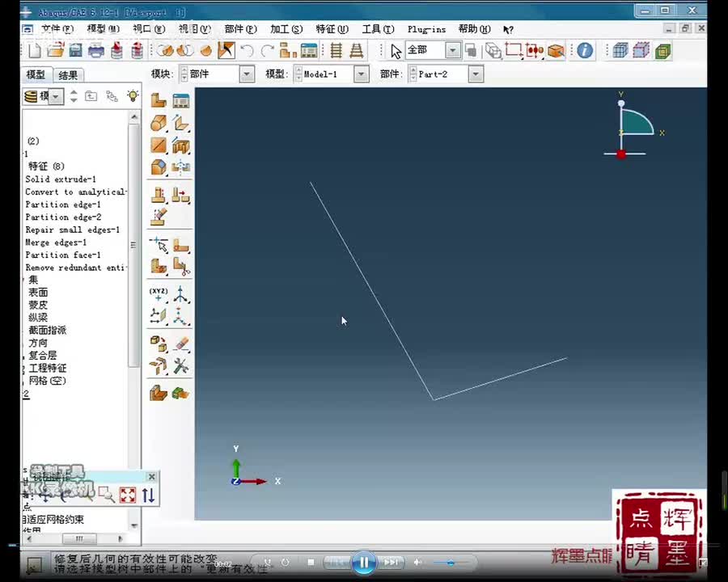Viewport: 728px width, 582px height.
Task: Select Partition face-1 in model tree
Action: point(63,255)
